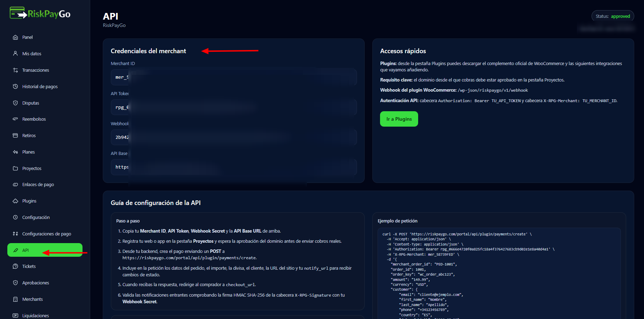Viewport: 644px width, 319px height.
Task: Click the Transacciones arrows icon
Action: (15, 70)
